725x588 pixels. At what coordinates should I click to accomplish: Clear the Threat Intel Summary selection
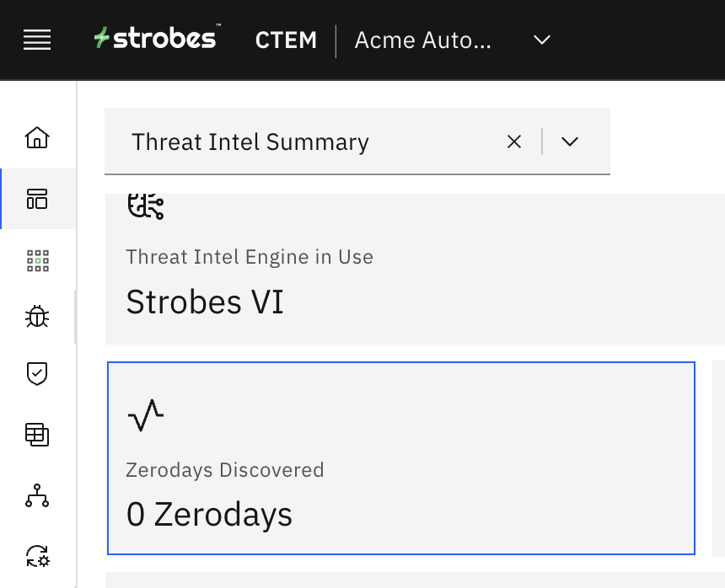[514, 142]
